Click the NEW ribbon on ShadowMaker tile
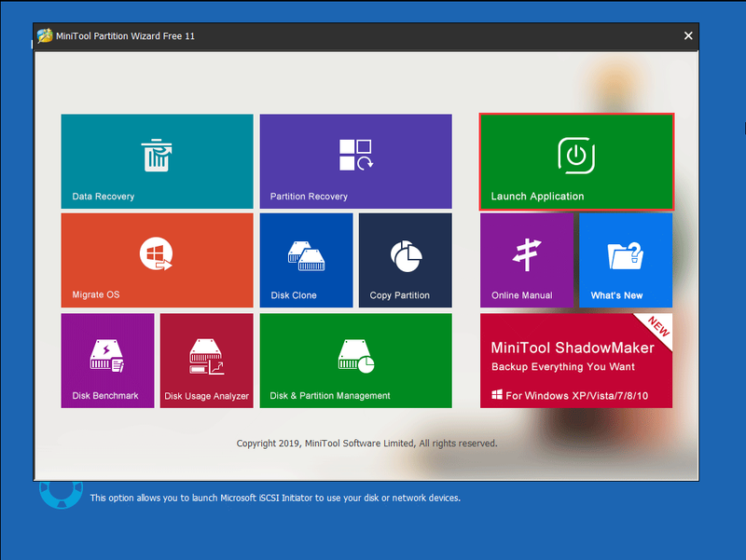This screenshot has height=560, width=746. pos(658,326)
